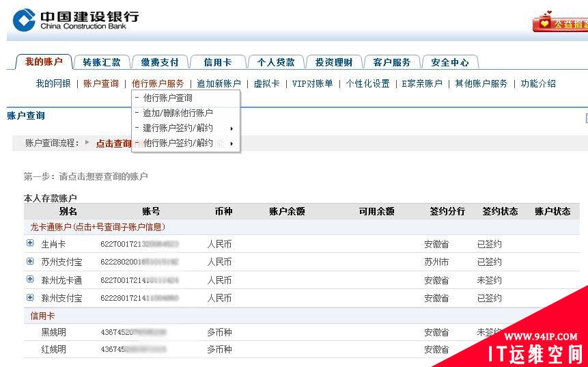Open the 信用卡 tab
Screen dimensions: 588x367
tap(218, 62)
